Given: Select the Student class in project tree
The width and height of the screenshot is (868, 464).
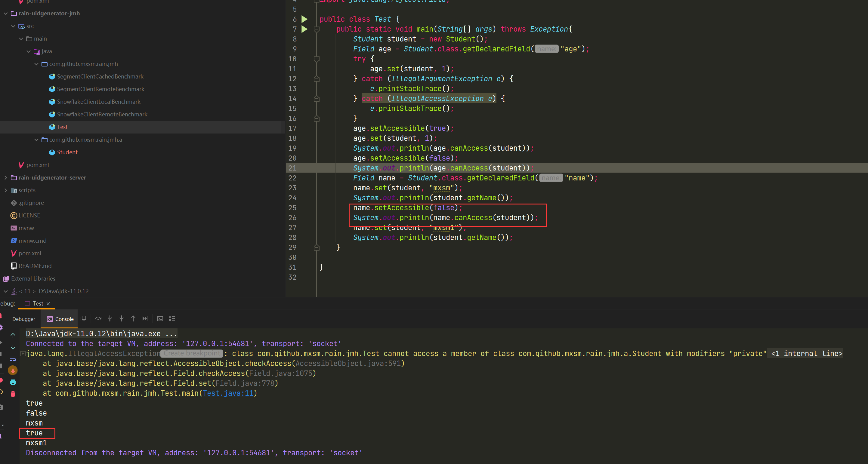Looking at the screenshot, I should click(x=67, y=152).
